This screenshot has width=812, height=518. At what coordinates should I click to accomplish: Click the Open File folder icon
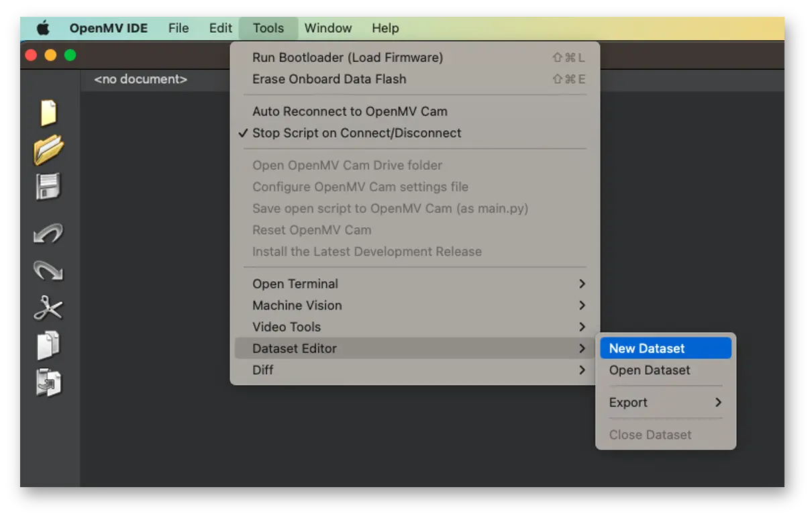(48, 150)
